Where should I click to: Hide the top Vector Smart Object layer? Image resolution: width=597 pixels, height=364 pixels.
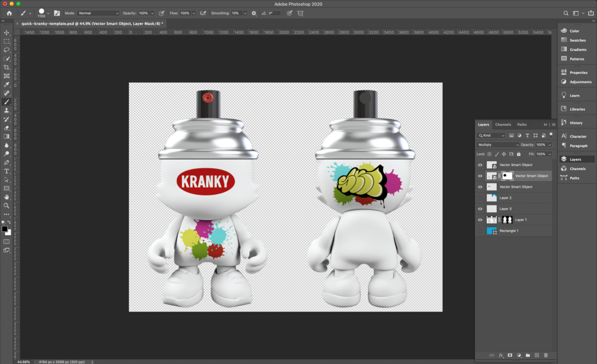point(480,165)
